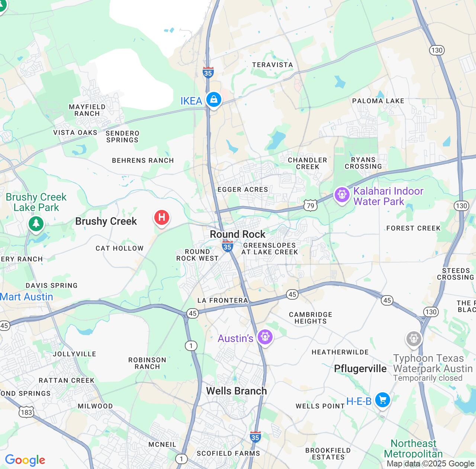Open the Austin's purple attraction pin
The width and height of the screenshot is (476, 469).
click(x=265, y=338)
